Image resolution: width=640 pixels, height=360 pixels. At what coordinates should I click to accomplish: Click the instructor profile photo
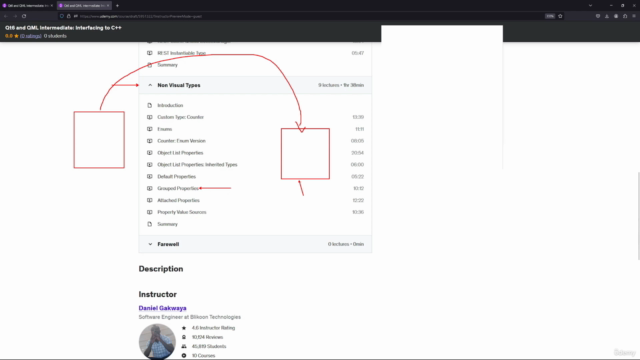coord(157,342)
